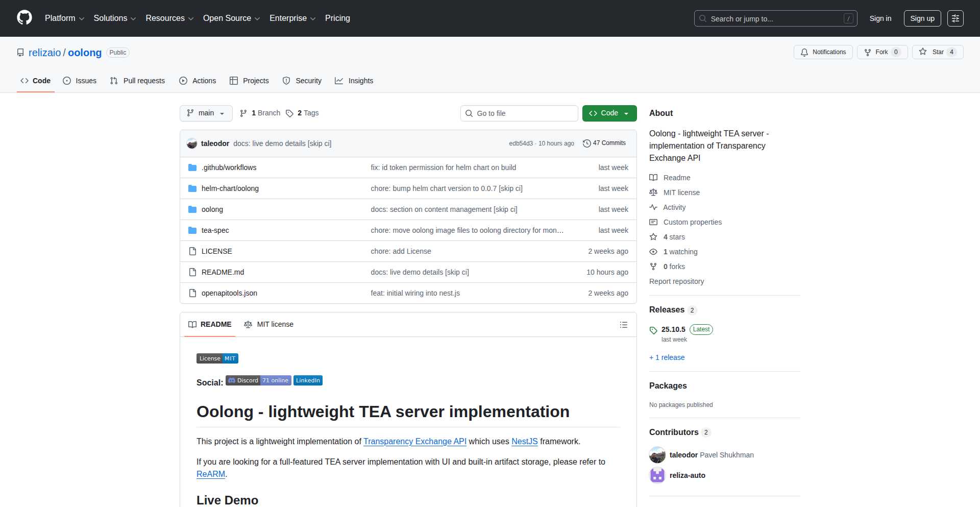Click the Go to file search field
Image resolution: width=980 pixels, height=507 pixels.
coord(519,113)
